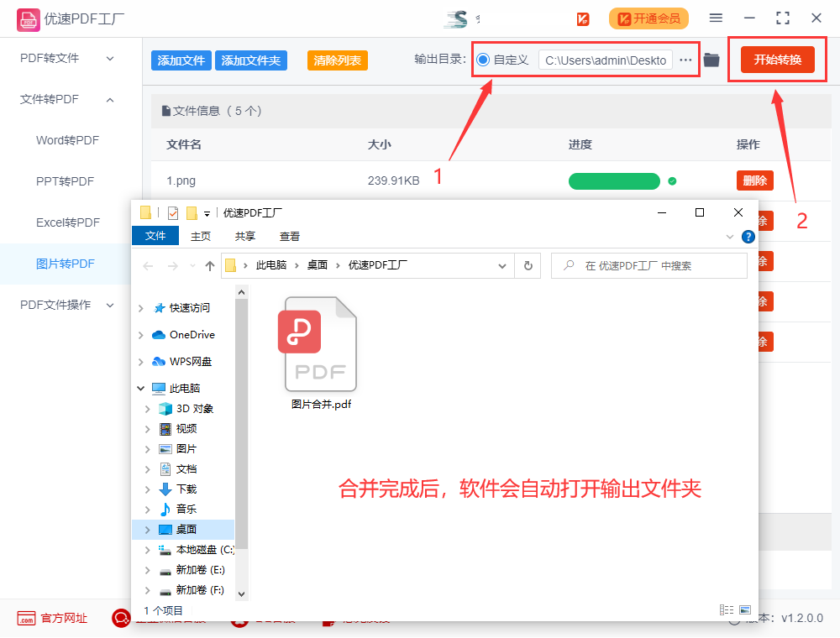Open output folder icon beside path field
Image resolution: width=840 pixels, height=638 pixels.
pos(711,60)
